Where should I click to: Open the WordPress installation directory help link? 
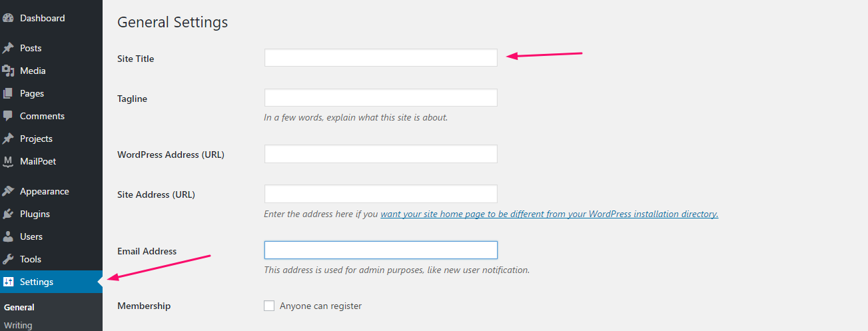point(550,214)
